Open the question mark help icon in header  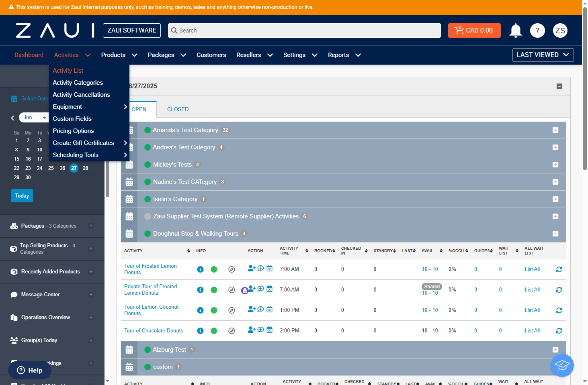pos(537,31)
